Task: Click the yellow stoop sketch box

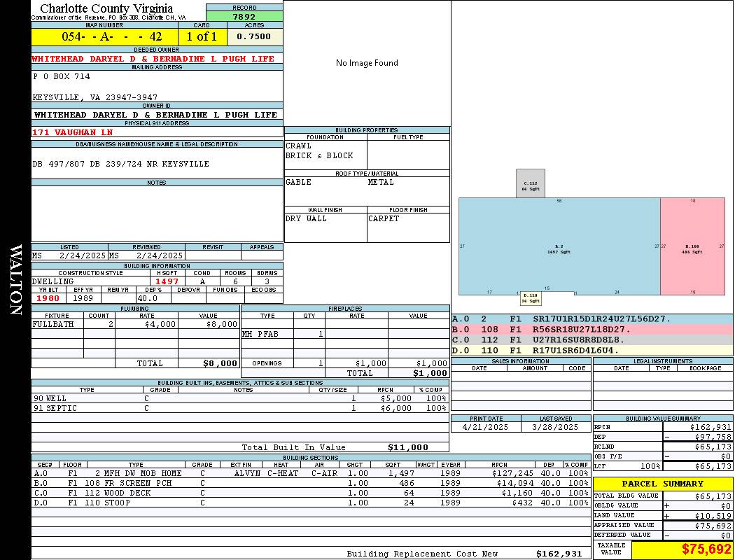Action: [531, 298]
